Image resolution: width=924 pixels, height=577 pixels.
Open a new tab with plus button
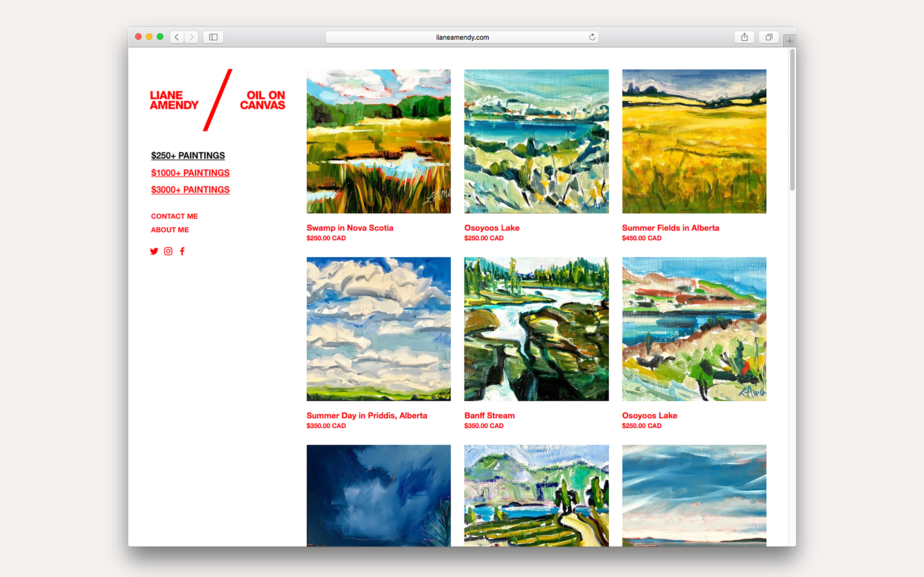(x=790, y=41)
